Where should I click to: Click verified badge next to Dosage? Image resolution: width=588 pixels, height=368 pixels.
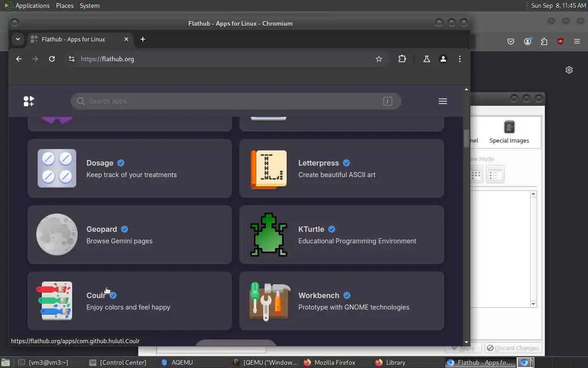tap(121, 163)
